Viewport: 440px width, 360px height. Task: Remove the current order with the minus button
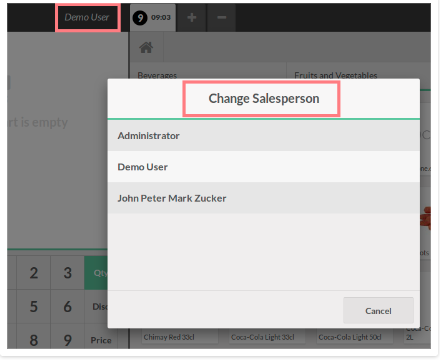[222, 18]
